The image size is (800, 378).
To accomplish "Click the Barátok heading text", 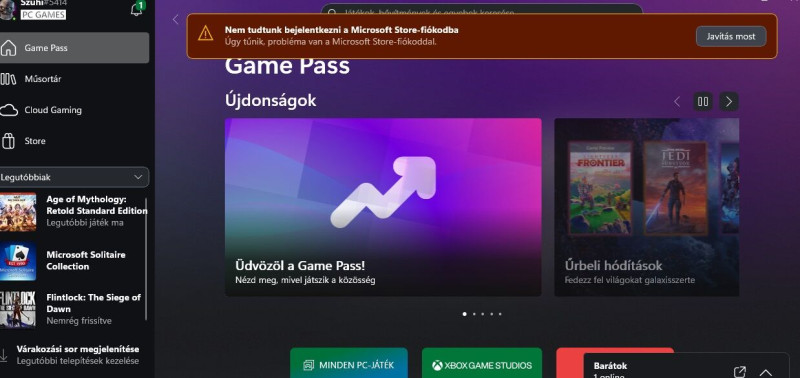I will (x=610, y=366).
